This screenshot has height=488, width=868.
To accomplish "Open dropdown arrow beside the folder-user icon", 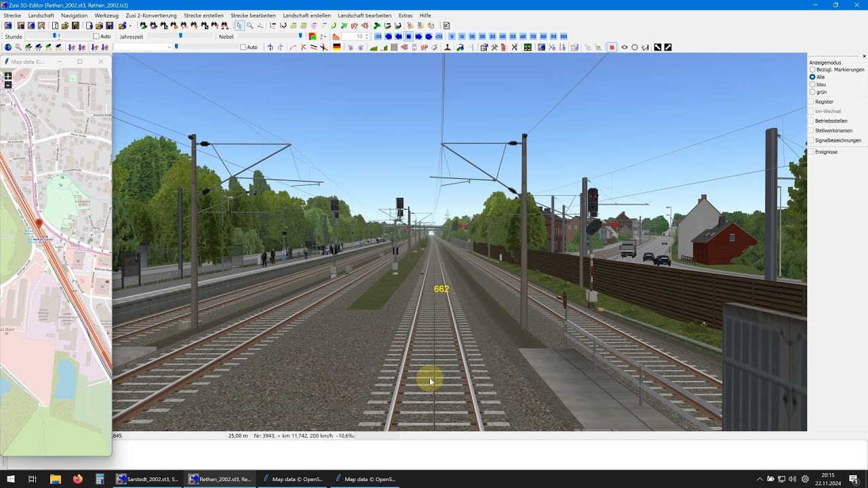I will [x=130, y=26].
